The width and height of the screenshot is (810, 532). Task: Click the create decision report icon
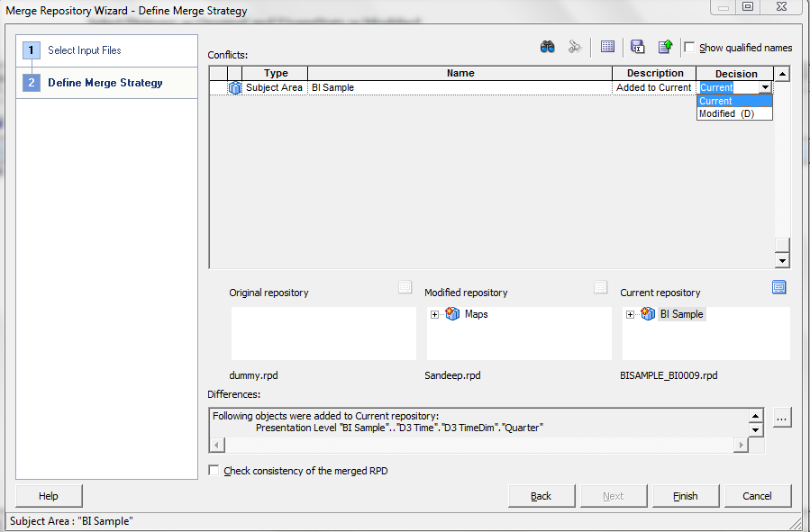coord(667,46)
